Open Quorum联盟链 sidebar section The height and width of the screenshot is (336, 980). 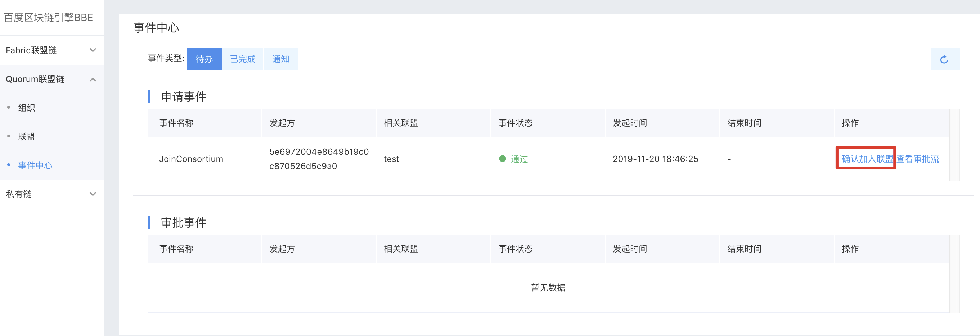point(52,79)
